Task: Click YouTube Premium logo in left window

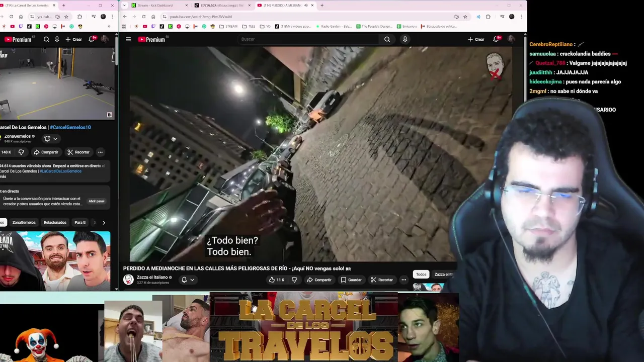Action: 18,39
